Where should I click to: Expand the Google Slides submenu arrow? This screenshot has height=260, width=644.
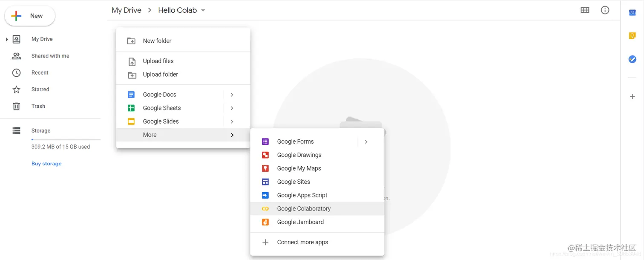[x=232, y=121]
